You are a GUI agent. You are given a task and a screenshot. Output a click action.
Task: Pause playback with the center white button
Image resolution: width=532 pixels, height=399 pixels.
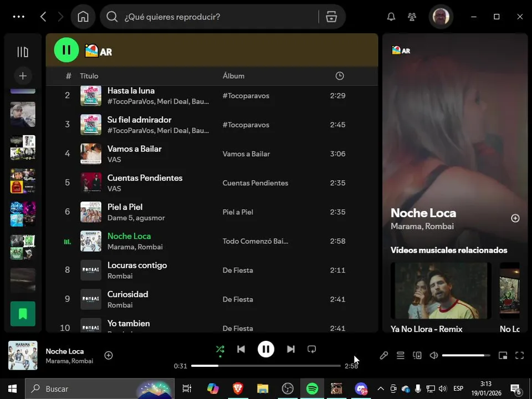pos(266,349)
